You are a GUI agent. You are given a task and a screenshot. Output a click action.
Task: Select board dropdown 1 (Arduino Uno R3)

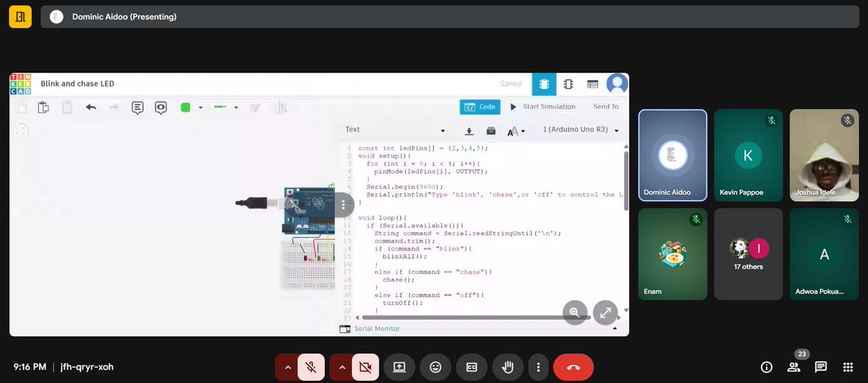tap(581, 130)
